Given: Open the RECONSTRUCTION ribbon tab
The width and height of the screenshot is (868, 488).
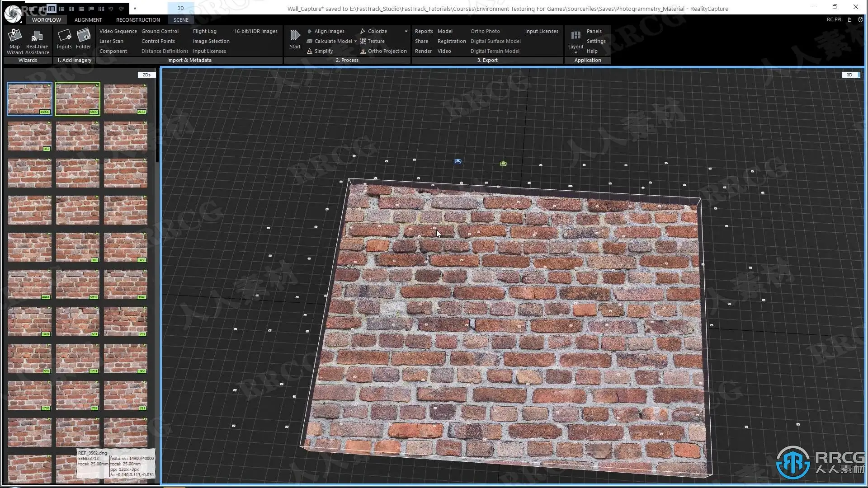Looking at the screenshot, I should (138, 20).
